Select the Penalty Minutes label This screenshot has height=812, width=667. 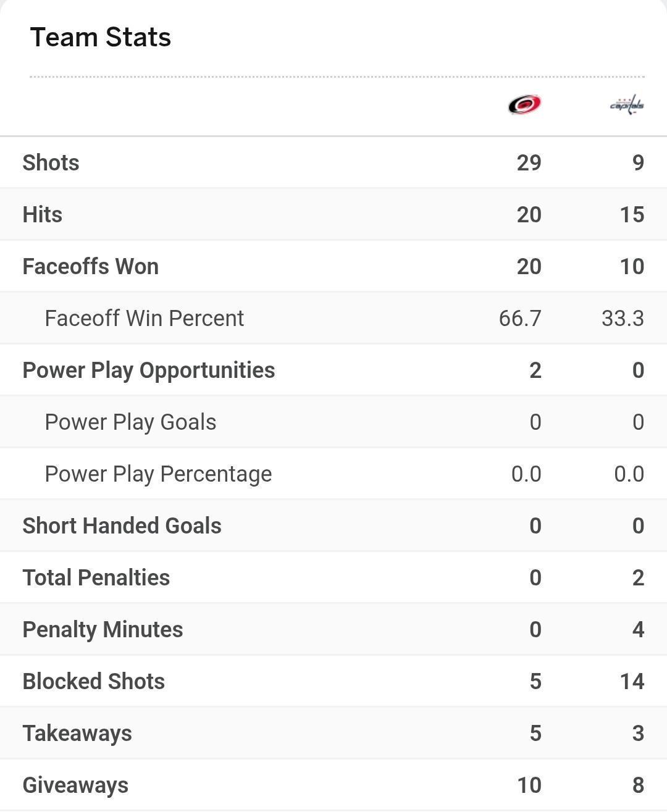pos(103,629)
